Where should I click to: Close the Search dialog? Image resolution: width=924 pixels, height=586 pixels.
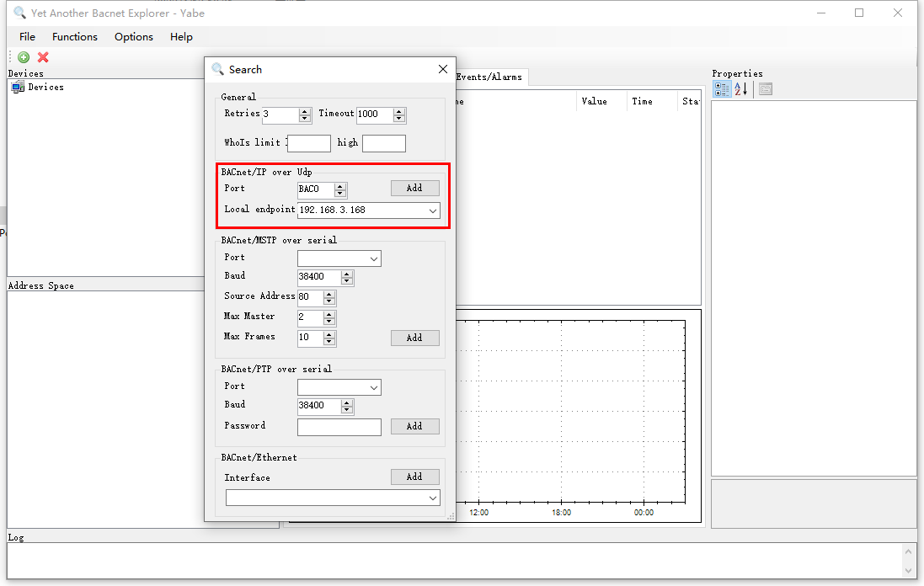(443, 70)
